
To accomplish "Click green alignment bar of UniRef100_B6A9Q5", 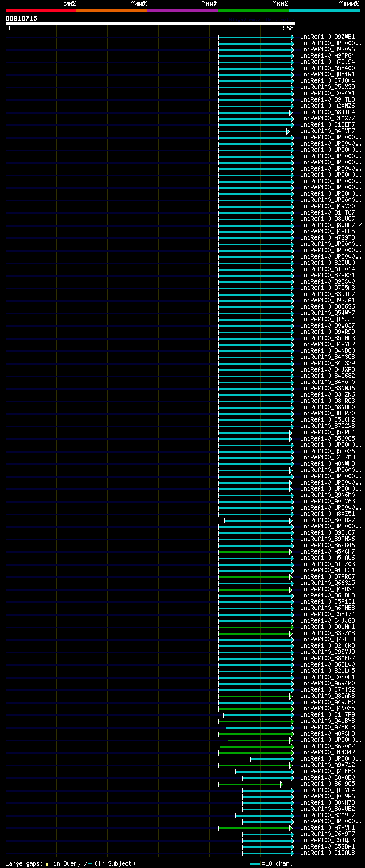I will [250, 784].
